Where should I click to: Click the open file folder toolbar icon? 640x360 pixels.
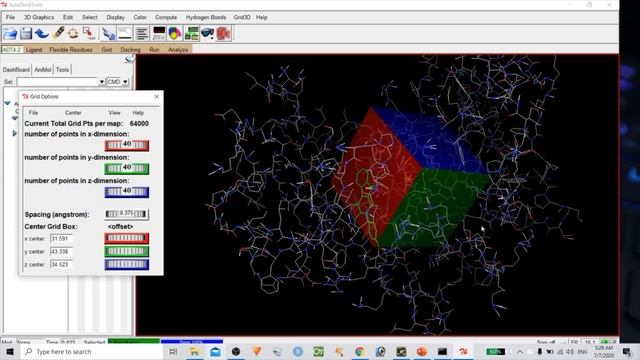[10, 33]
